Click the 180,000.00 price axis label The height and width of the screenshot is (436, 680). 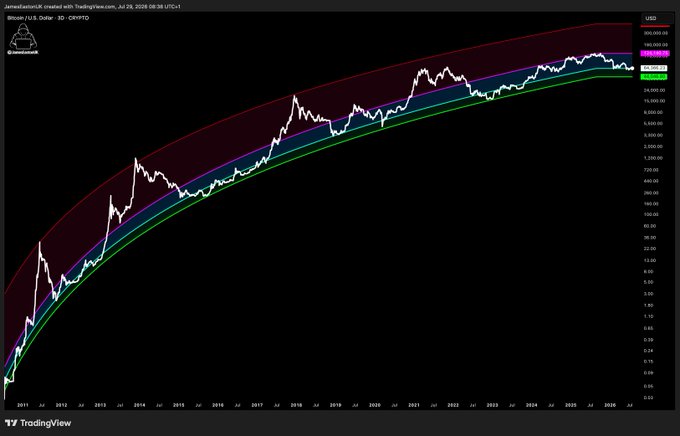(655, 45)
